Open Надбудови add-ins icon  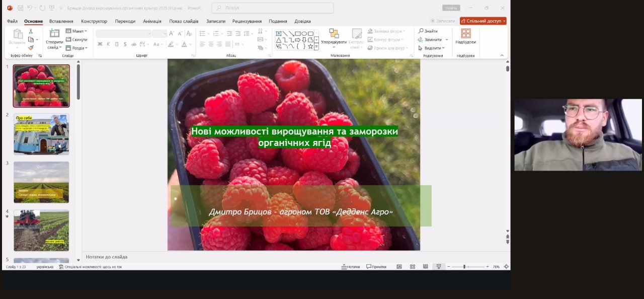(x=466, y=34)
